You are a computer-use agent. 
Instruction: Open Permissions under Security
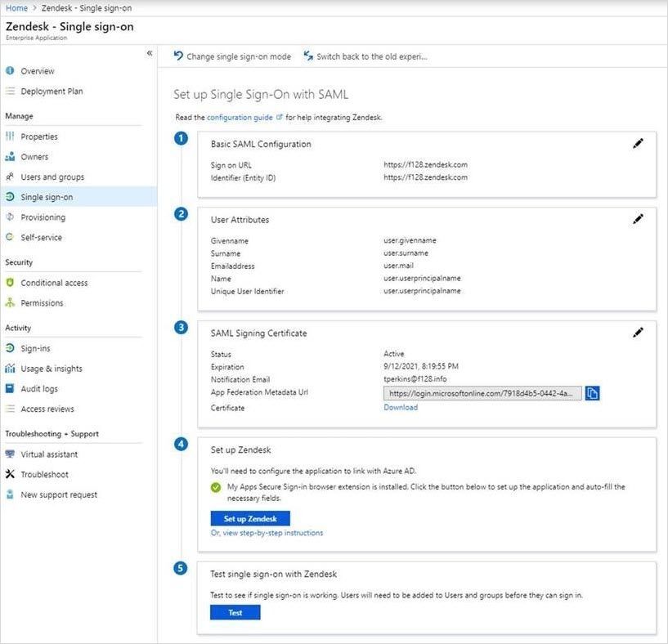[42, 303]
